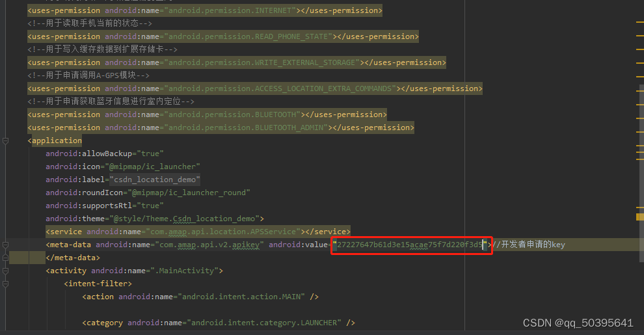Click the '</service>' closing tag

coord(328,232)
